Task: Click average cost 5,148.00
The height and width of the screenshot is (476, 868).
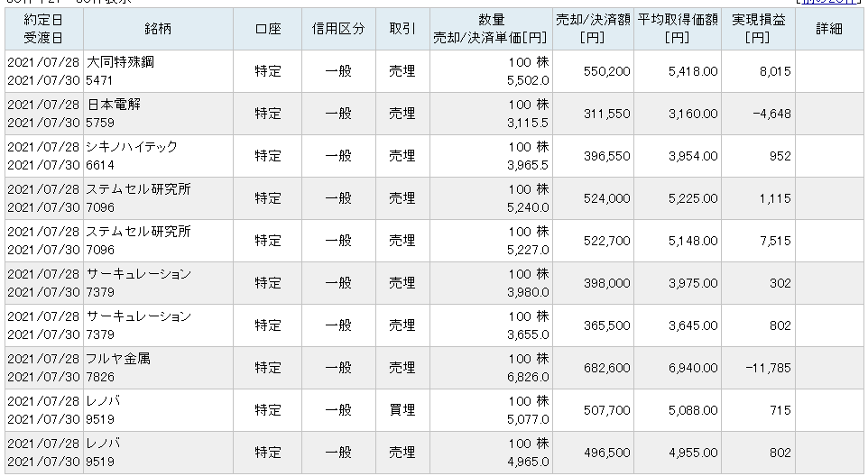Action: pos(693,241)
